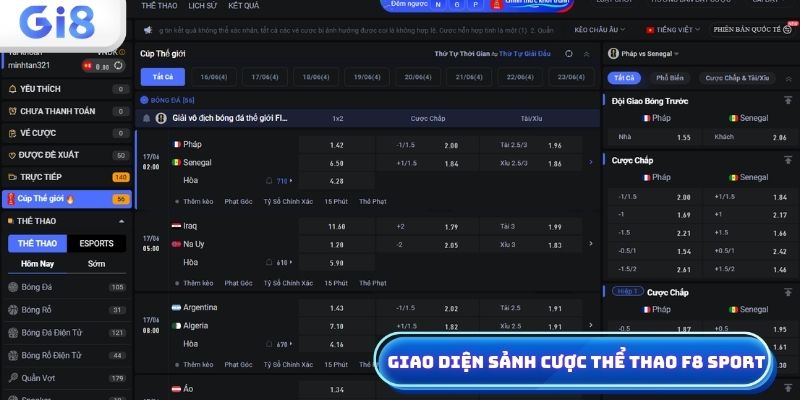Click the announcement megaphone icon
Viewport: 800px width, 400px height.
point(148,30)
